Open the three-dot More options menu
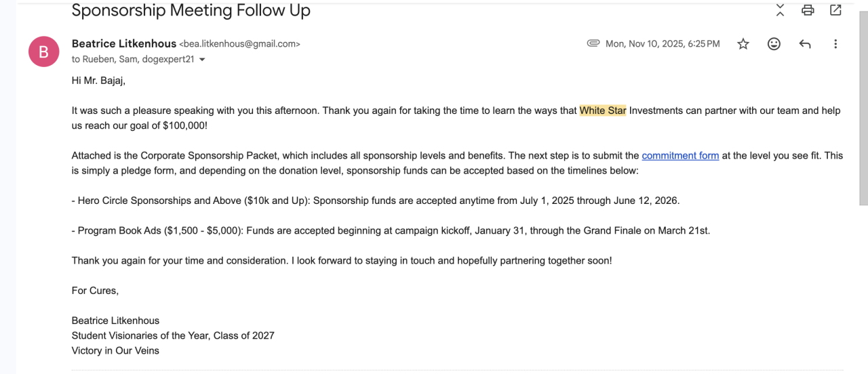868x374 pixels. (x=835, y=44)
